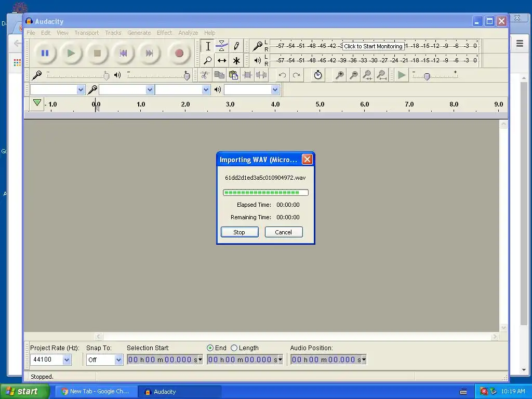Open the Transport menu
Image resolution: width=532 pixels, height=399 pixels.
[x=87, y=33]
